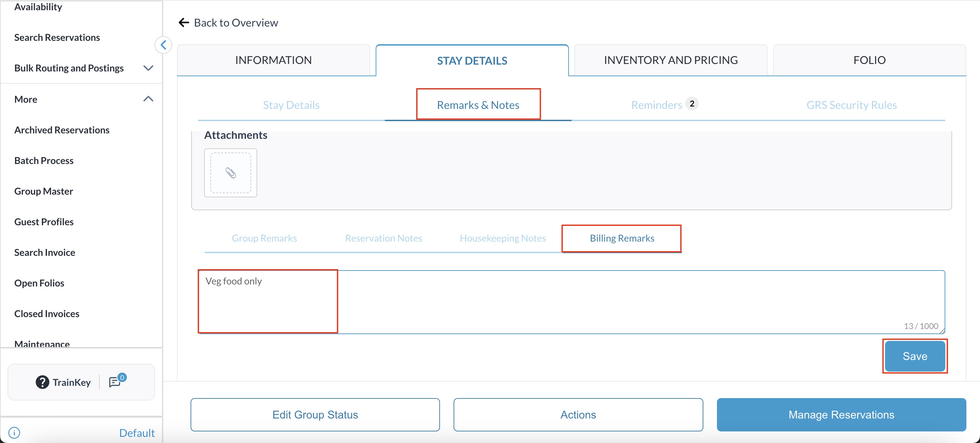Open TrainKey help icon
This screenshot has width=980, height=443.
click(42, 382)
